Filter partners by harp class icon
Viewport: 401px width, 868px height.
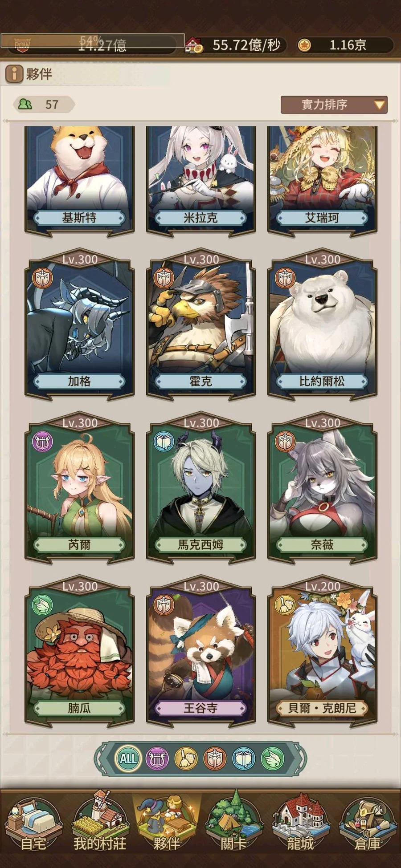click(x=157, y=758)
